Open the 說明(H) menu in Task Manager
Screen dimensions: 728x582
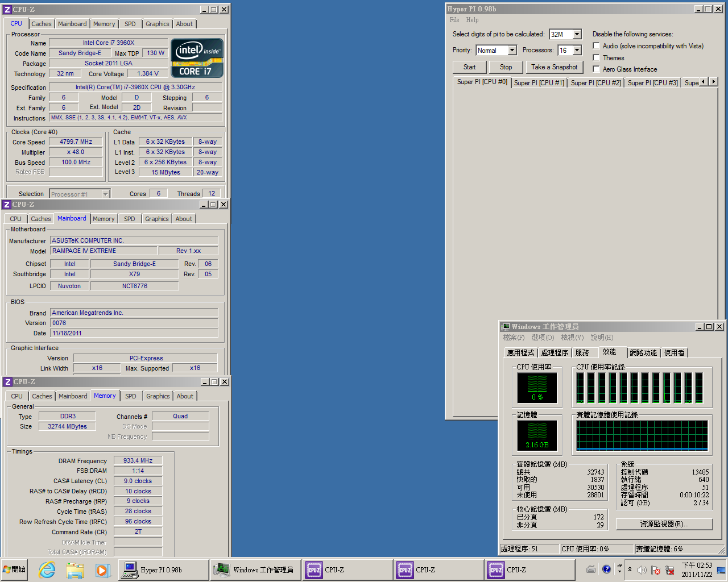(x=602, y=338)
